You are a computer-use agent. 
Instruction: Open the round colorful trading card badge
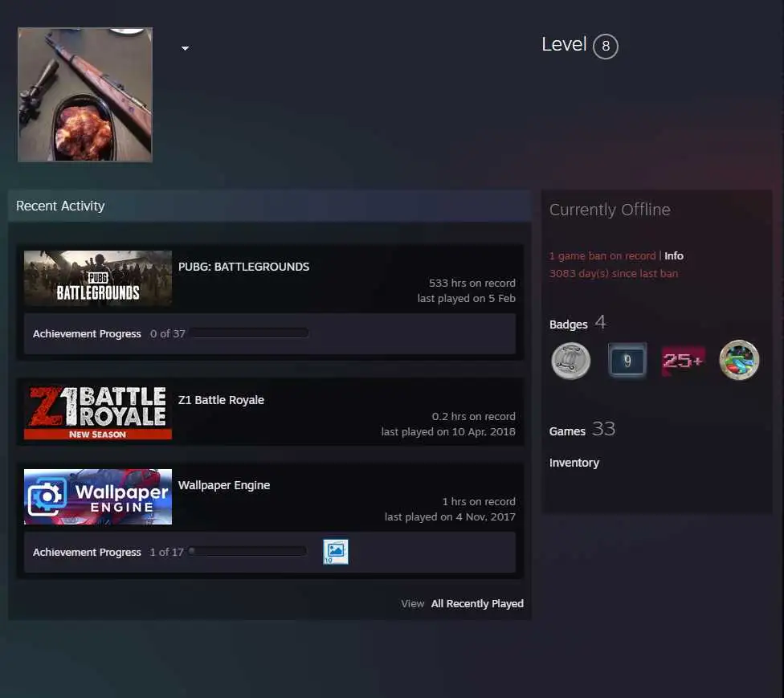pyautogui.click(x=739, y=361)
